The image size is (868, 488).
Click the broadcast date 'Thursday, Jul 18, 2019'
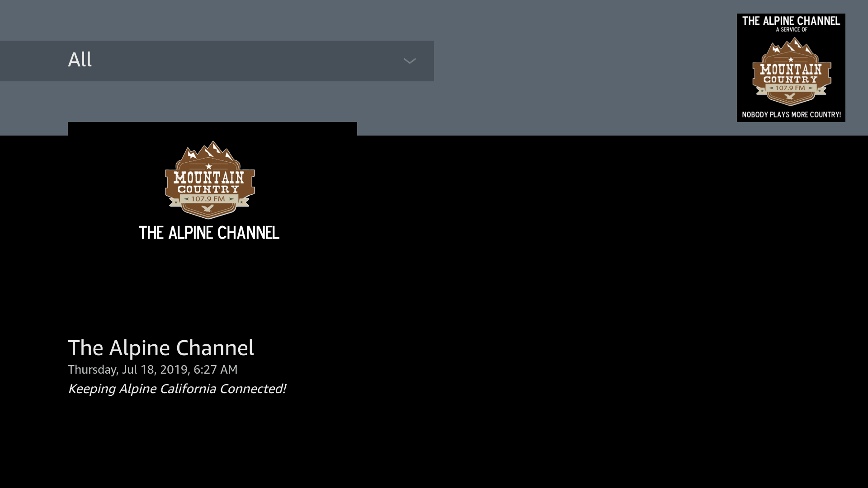pyautogui.click(x=152, y=369)
